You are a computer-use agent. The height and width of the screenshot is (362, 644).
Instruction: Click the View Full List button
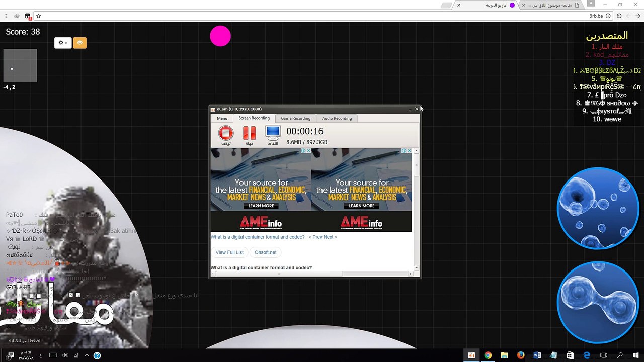229,252
